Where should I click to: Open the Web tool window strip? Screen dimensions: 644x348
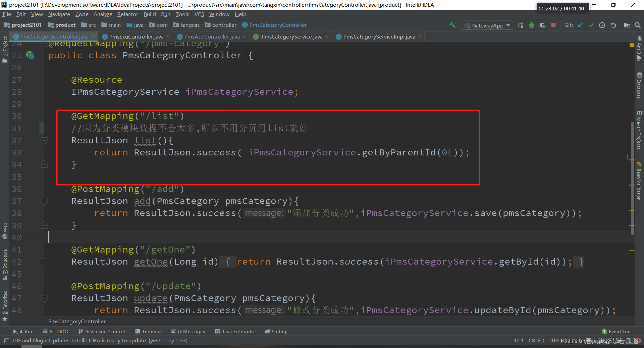(5, 231)
